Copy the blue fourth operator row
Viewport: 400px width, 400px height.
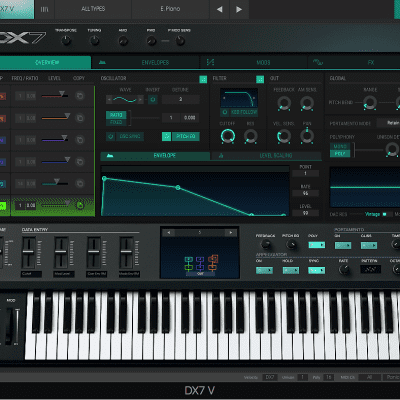point(80,162)
